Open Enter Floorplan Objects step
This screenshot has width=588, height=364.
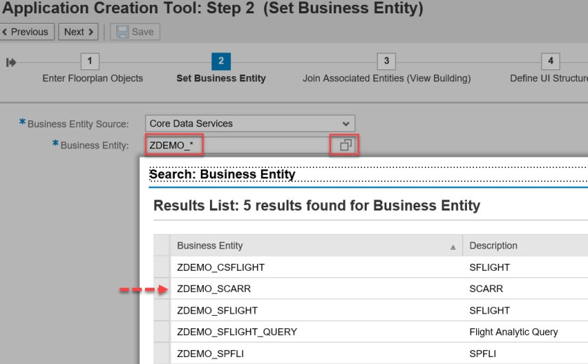pos(92,78)
